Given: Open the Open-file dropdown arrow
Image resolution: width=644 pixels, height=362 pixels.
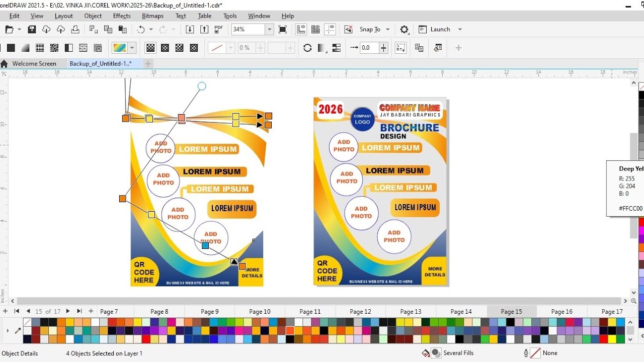Looking at the screenshot, I should pyautogui.click(x=20, y=29).
